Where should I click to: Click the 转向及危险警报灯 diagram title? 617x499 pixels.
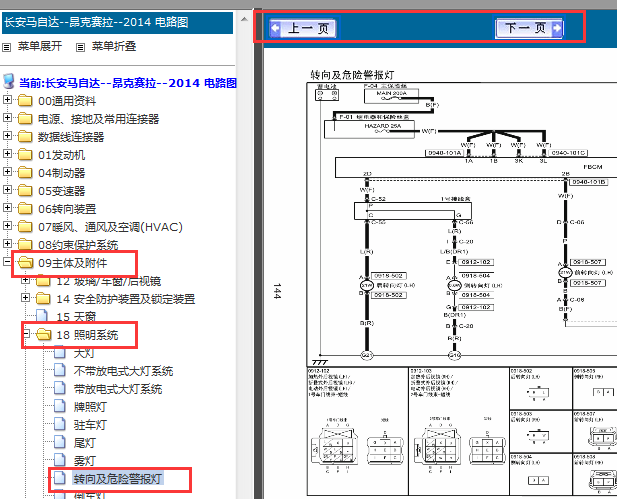click(x=352, y=75)
